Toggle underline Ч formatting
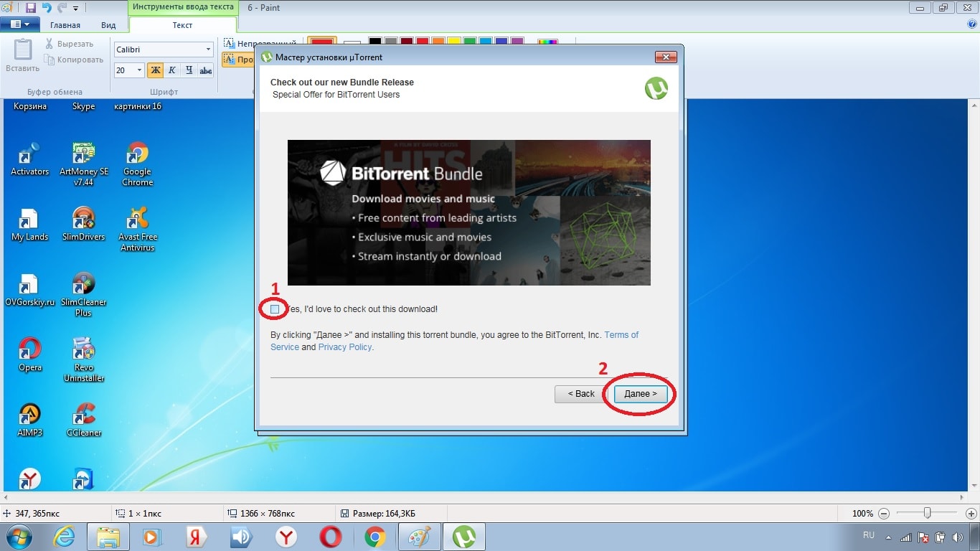The width and height of the screenshot is (980, 551). tap(189, 70)
